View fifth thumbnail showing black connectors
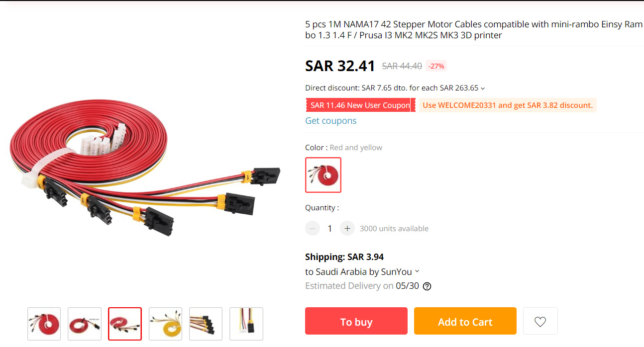The width and height of the screenshot is (644, 347). (x=206, y=324)
